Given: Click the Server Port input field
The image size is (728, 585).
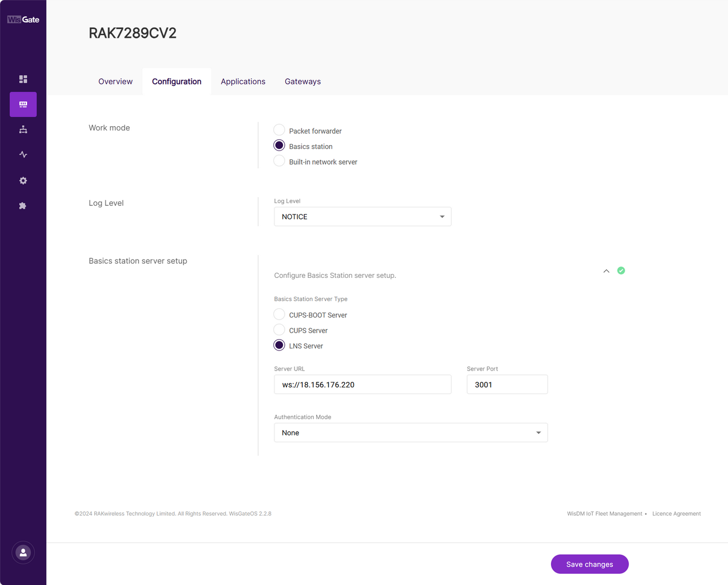Looking at the screenshot, I should [x=507, y=385].
